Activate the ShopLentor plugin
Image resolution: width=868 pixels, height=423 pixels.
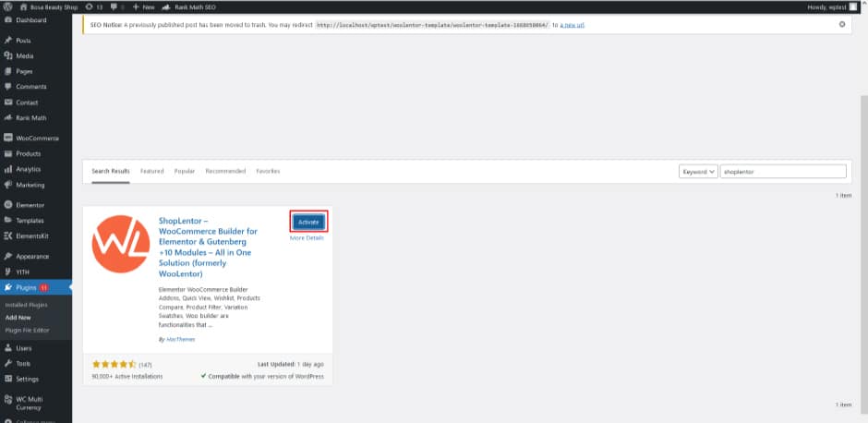[x=308, y=222]
